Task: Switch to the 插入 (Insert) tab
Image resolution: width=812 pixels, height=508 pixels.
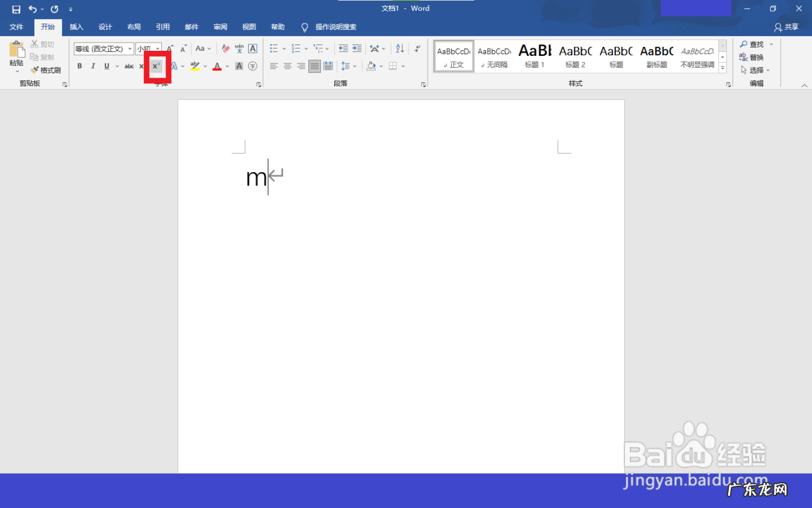Action: [x=76, y=27]
